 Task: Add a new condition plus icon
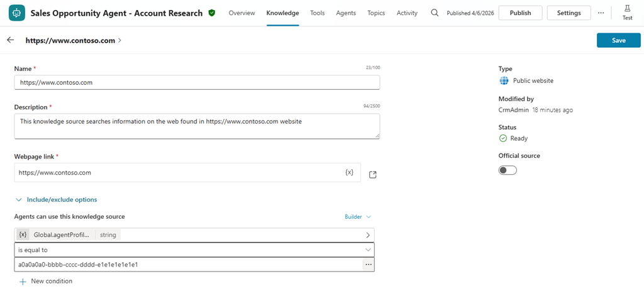click(x=23, y=282)
